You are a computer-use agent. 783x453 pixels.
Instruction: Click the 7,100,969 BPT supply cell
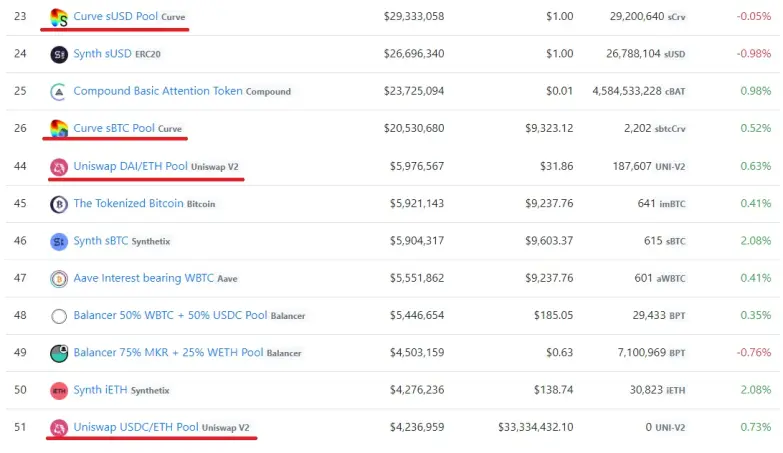tap(652, 353)
